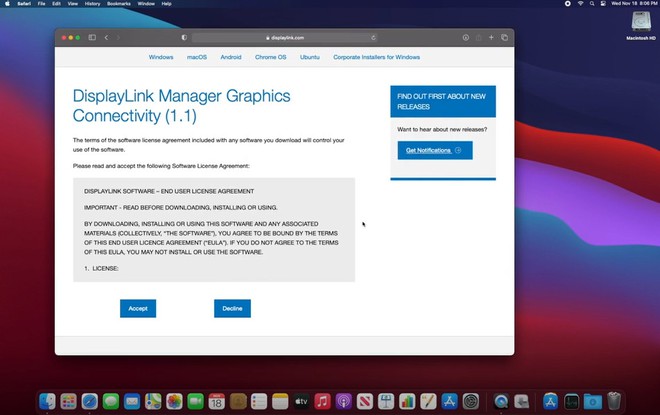Open the Apple menu
This screenshot has height=415, width=660.
coord(7,3)
